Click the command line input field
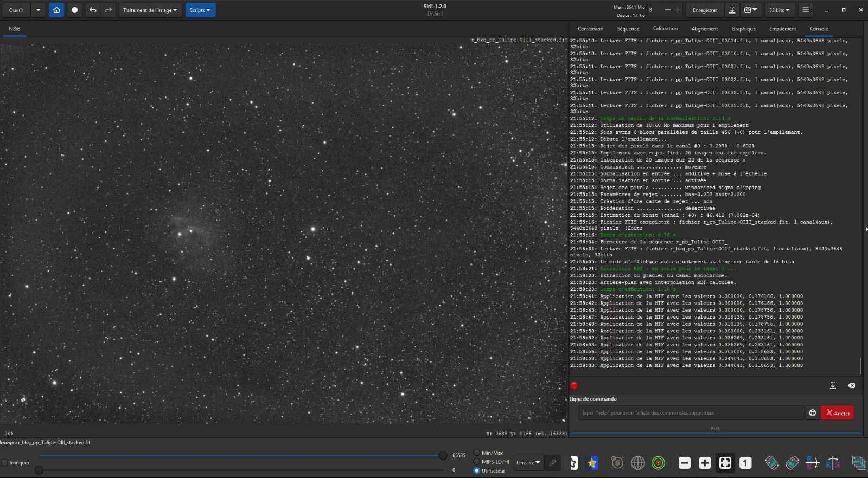The height and width of the screenshot is (478, 868). (x=691, y=413)
